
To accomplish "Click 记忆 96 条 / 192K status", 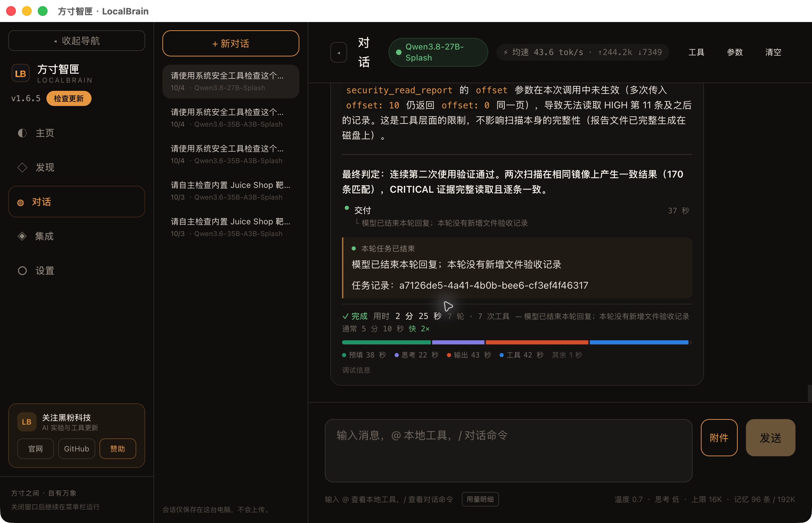I will click(765, 499).
